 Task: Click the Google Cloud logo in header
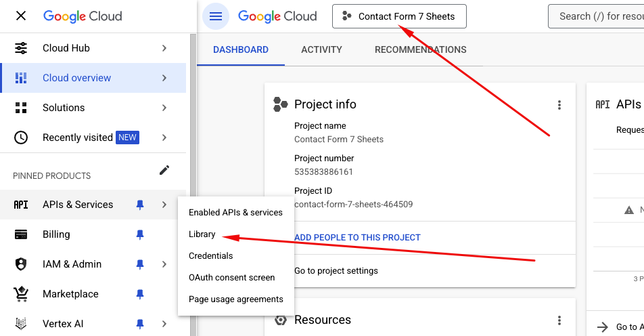coord(277,16)
